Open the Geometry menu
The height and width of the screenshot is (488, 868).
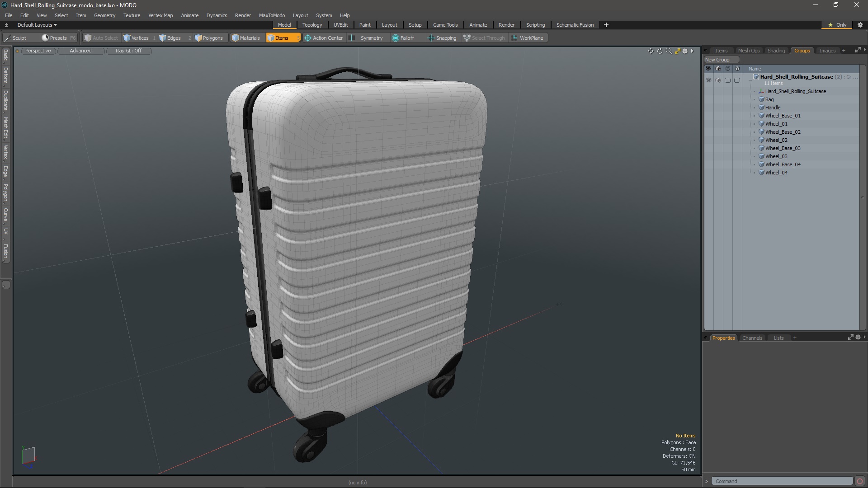(104, 15)
